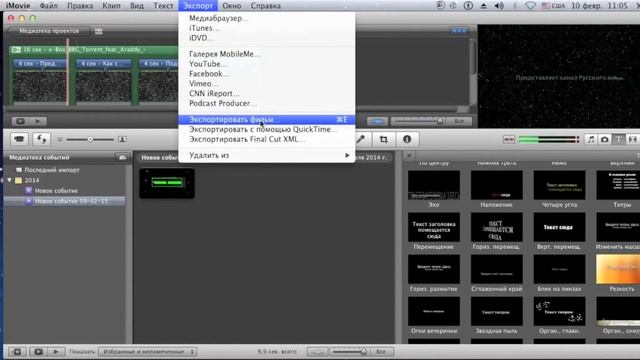The height and width of the screenshot is (360, 640).
Task: Select the crop tool icon
Action: (x=383, y=139)
